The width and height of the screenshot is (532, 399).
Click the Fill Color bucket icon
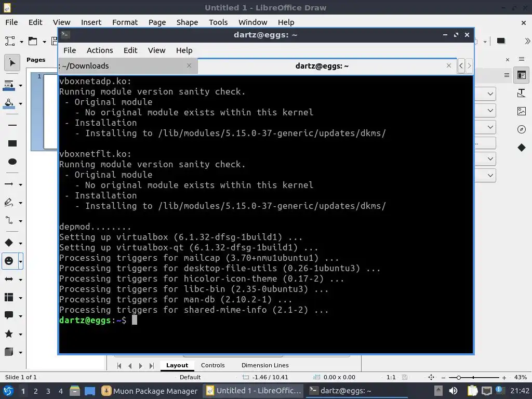tap(9, 103)
